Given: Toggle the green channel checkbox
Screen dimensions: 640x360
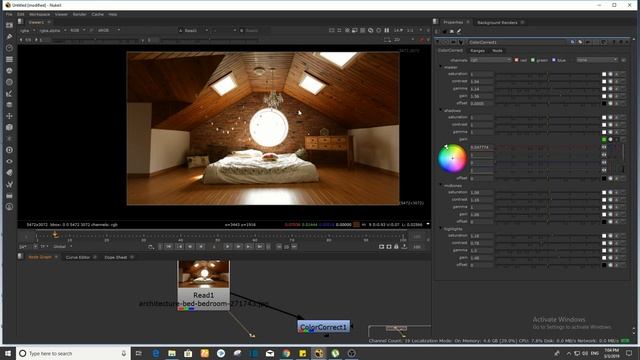Looking at the screenshot, I should point(533,60).
